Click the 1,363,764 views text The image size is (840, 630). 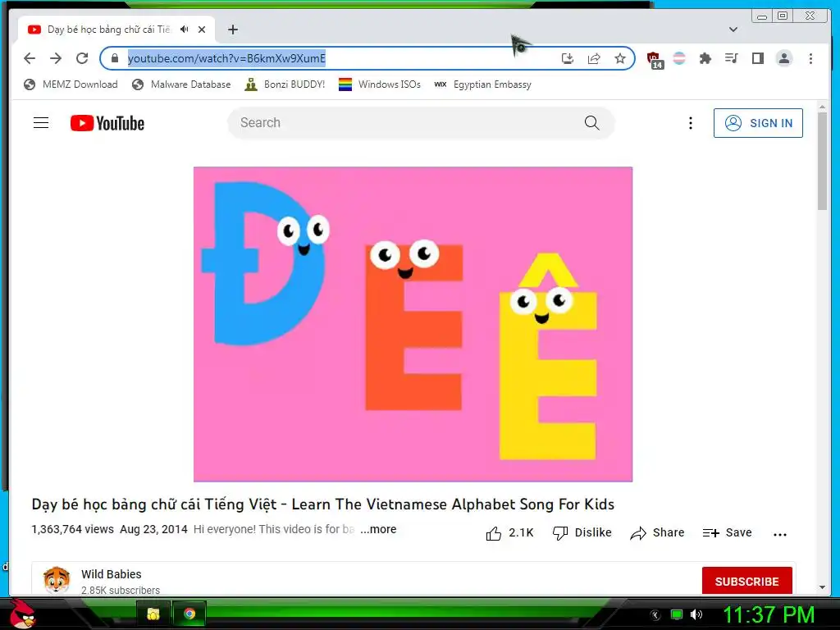pos(73,529)
